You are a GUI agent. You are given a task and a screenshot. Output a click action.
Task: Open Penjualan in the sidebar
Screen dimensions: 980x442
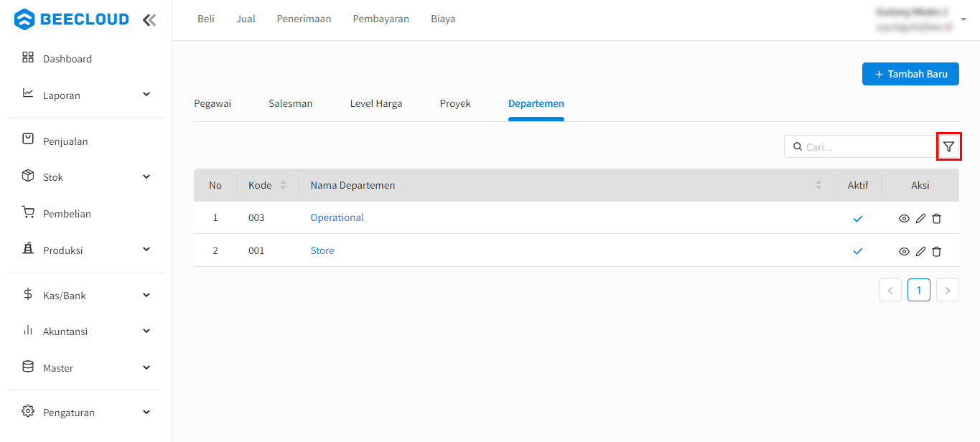pyautogui.click(x=65, y=141)
